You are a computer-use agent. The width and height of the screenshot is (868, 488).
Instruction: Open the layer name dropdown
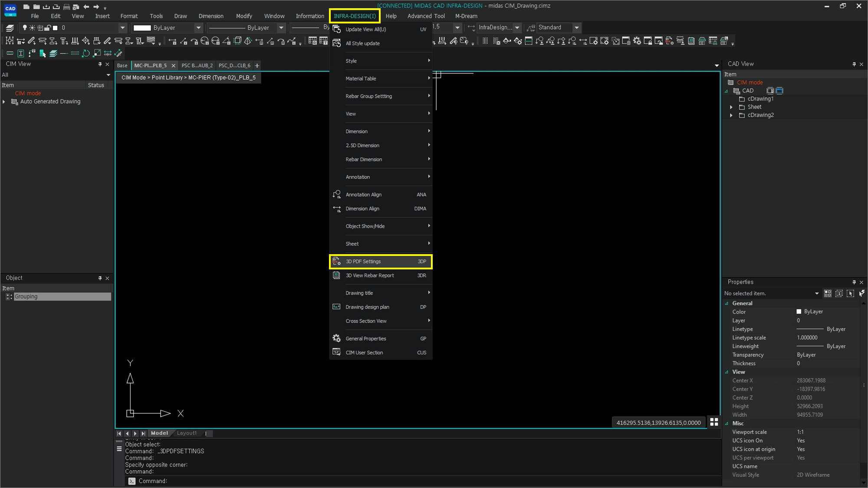click(122, 28)
